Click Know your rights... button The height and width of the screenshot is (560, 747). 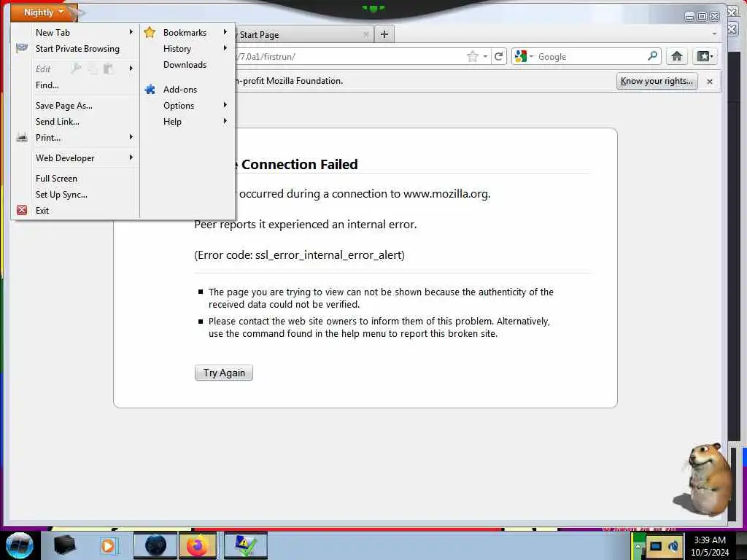pyautogui.click(x=657, y=81)
